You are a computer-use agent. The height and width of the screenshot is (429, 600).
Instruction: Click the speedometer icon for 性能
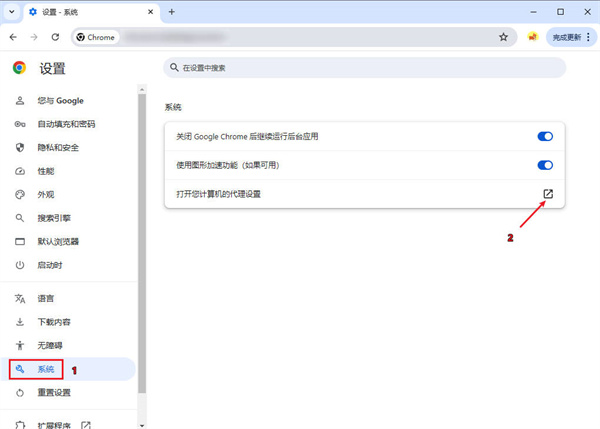tap(20, 171)
